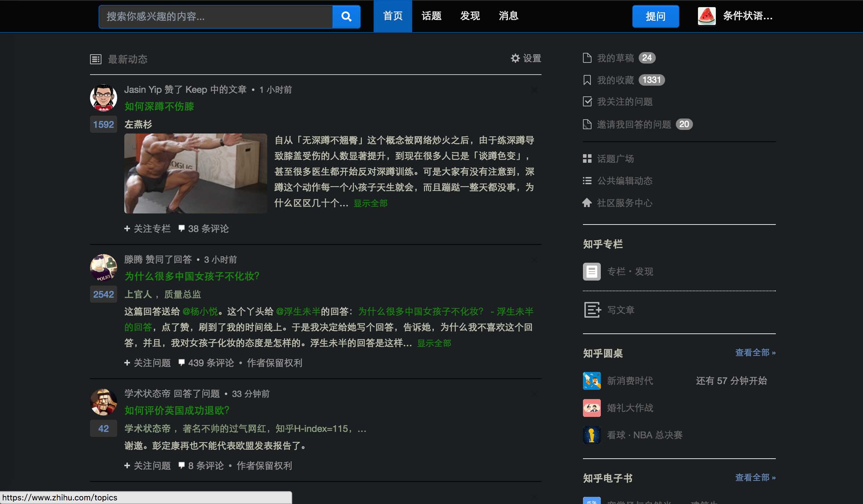This screenshot has height=504, width=863.
Task: Open the settings gear icon
Action: coord(515,58)
